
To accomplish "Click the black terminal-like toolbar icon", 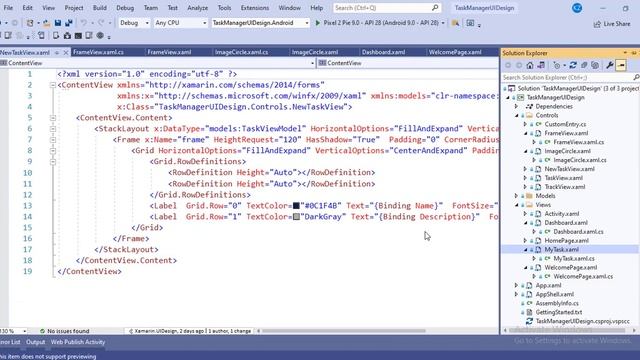I will (78, 36).
